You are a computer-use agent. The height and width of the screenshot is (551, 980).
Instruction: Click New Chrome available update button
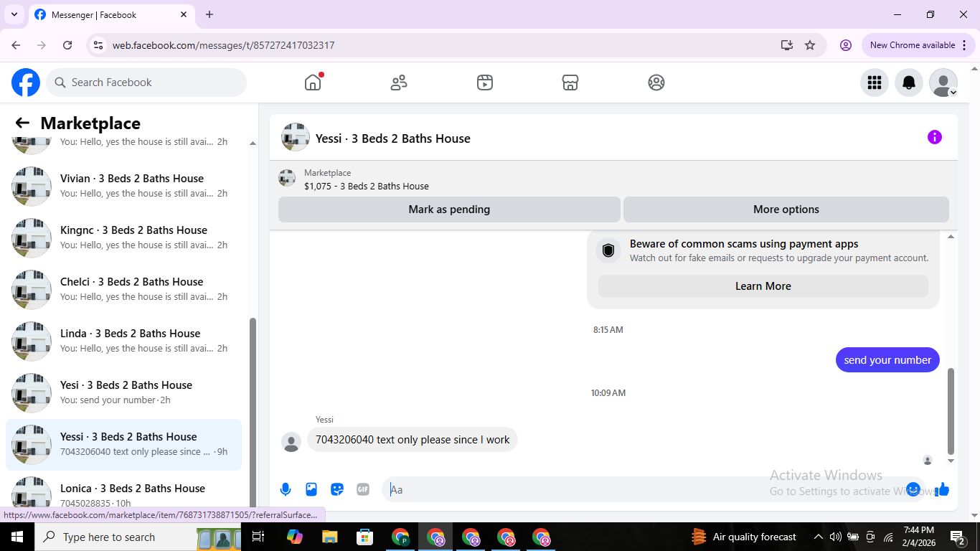point(918,45)
